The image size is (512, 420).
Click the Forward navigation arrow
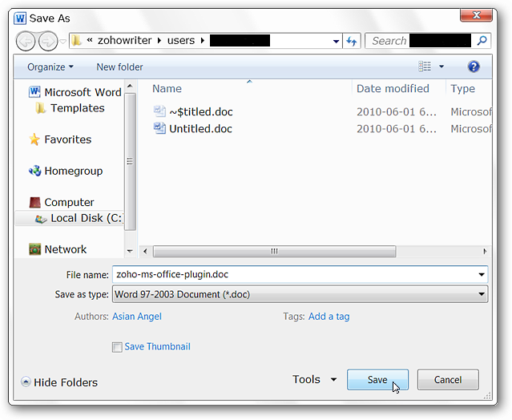tap(48, 41)
